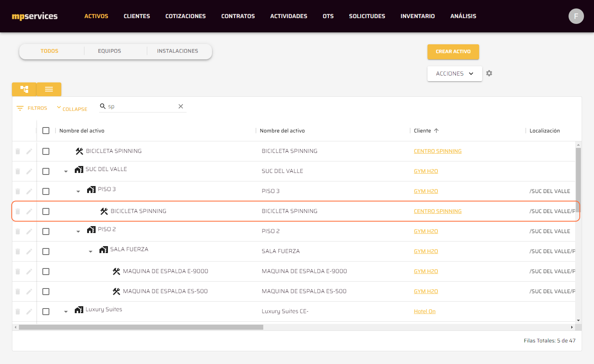Open GYM H2O link in SALA FUERZA row
Viewport: 594px width, 364px height.
pyautogui.click(x=426, y=251)
